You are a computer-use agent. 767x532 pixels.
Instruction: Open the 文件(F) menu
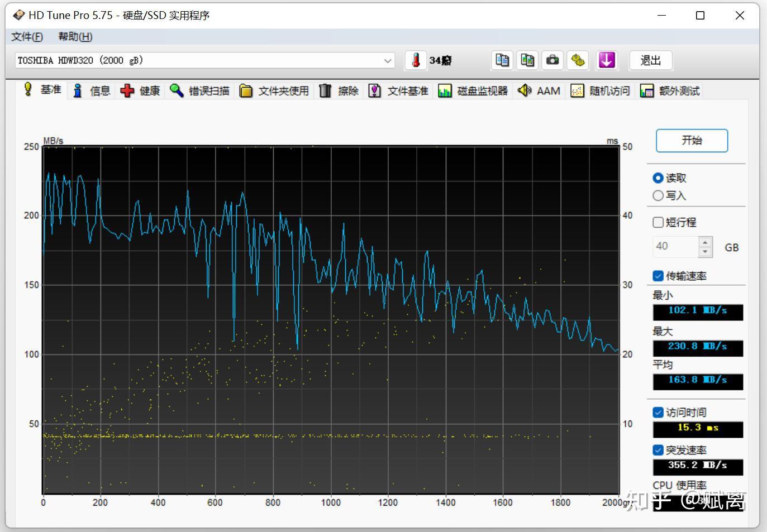tap(27, 37)
